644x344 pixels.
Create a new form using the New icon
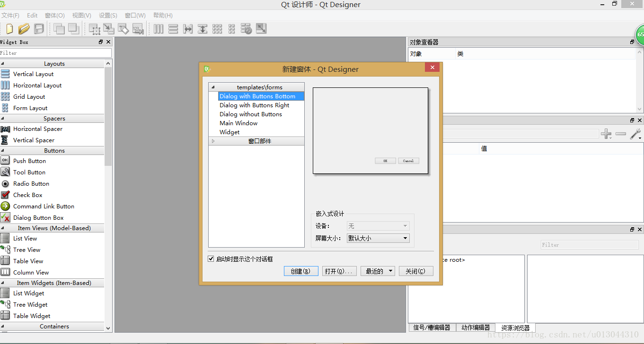pos(9,28)
